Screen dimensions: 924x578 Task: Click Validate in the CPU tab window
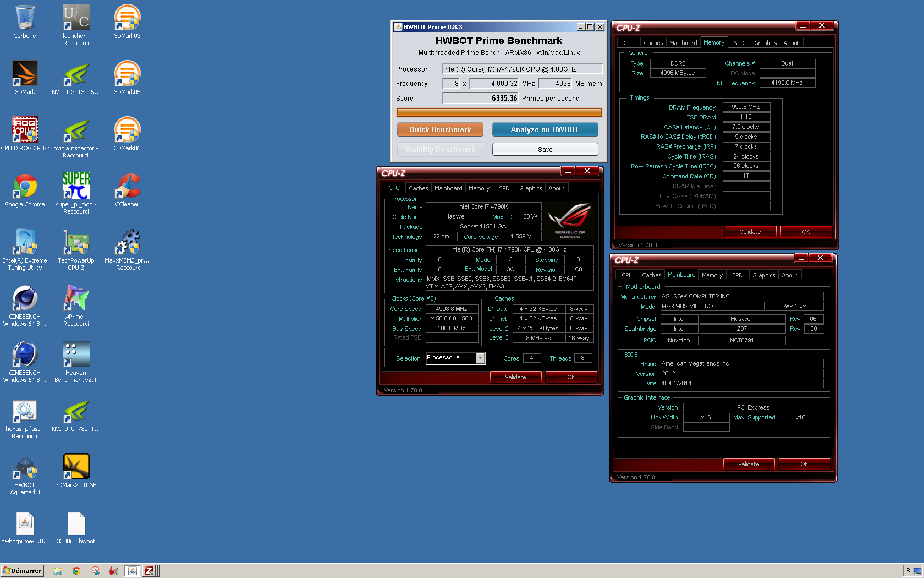point(515,377)
